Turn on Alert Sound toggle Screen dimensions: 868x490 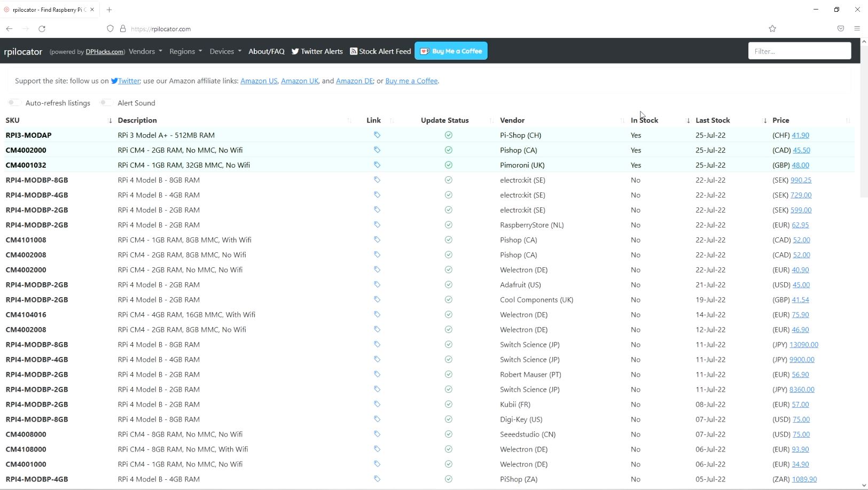coord(106,103)
